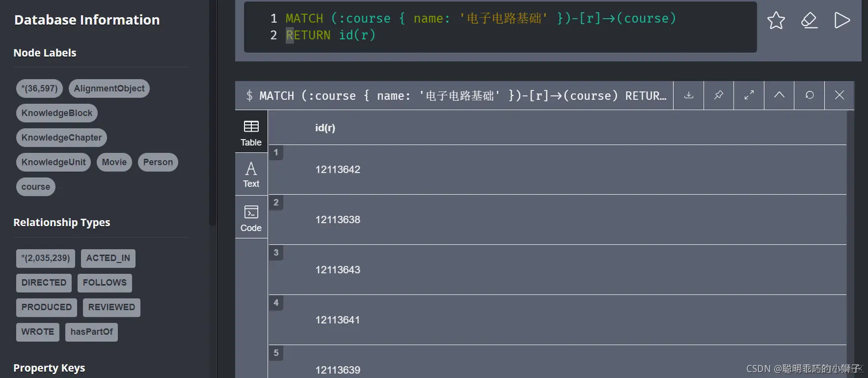Select the REVIEWED relationship type

(x=111, y=307)
